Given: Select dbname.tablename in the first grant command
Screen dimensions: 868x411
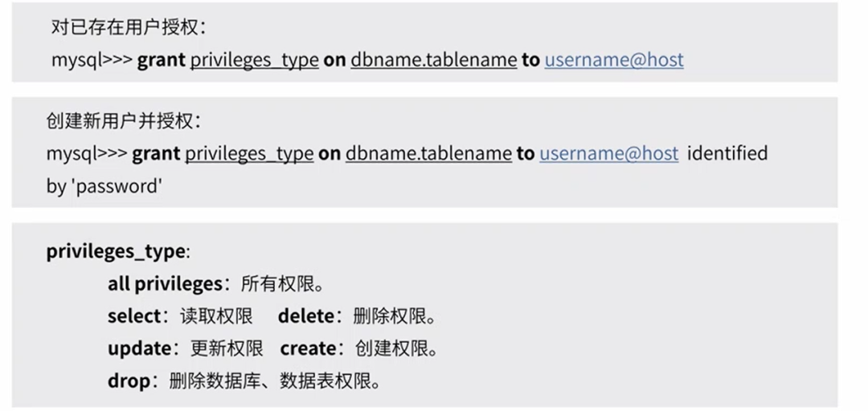Looking at the screenshot, I should (433, 59).
